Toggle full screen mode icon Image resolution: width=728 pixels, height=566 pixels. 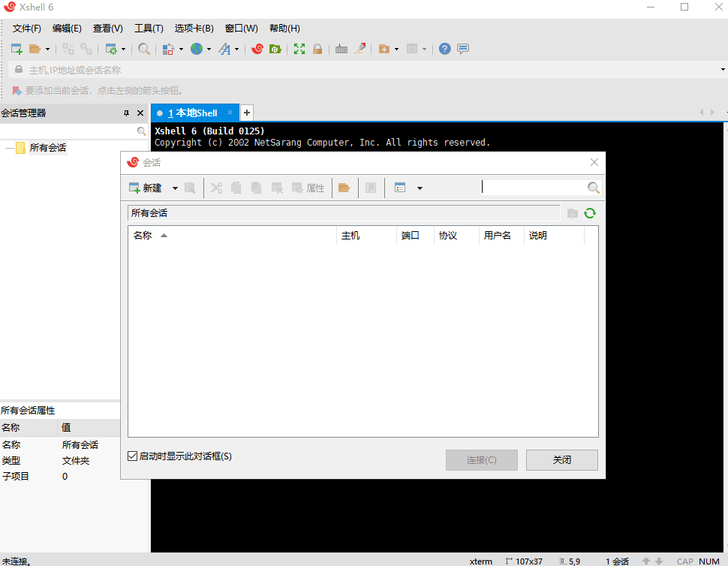point(299,48)
